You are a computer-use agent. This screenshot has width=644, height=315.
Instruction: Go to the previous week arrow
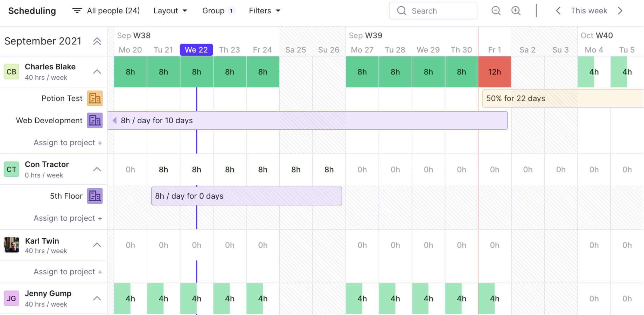558,11
